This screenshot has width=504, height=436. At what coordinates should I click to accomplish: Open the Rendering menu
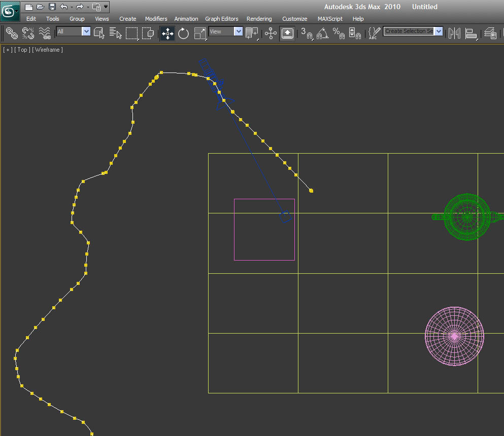tap(259, 19)
